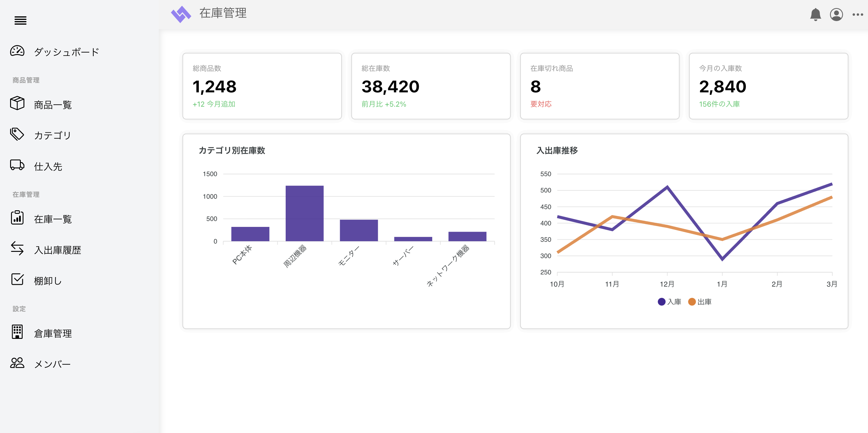Click the 商品一覧 box icon
The height and width of the screenshot is (433, 868).
coord(17,104)
